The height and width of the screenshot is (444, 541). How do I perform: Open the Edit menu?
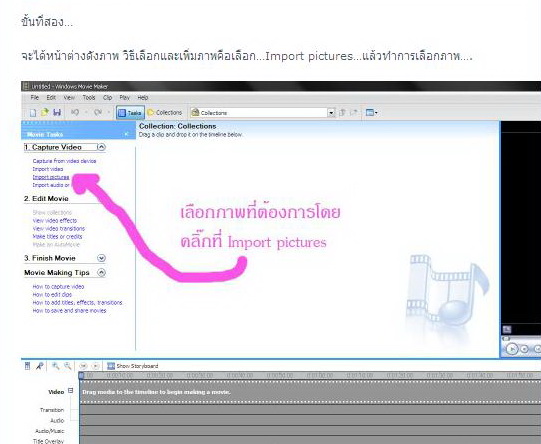point(51,98)
